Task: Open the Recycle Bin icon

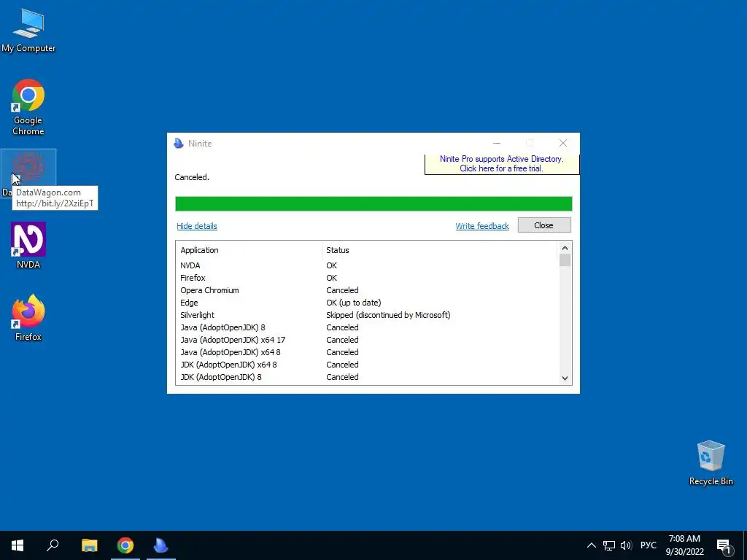Action: point(711,463)
